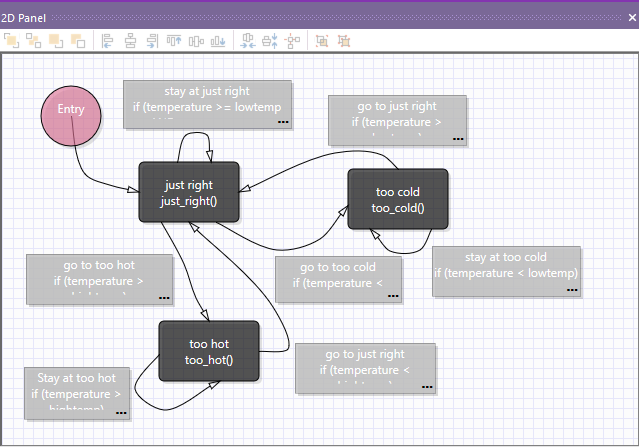Expand the 'Stay at too hot' label ellipsis
The width and height of the screenshot is (639, 448).
click(120, 412)
